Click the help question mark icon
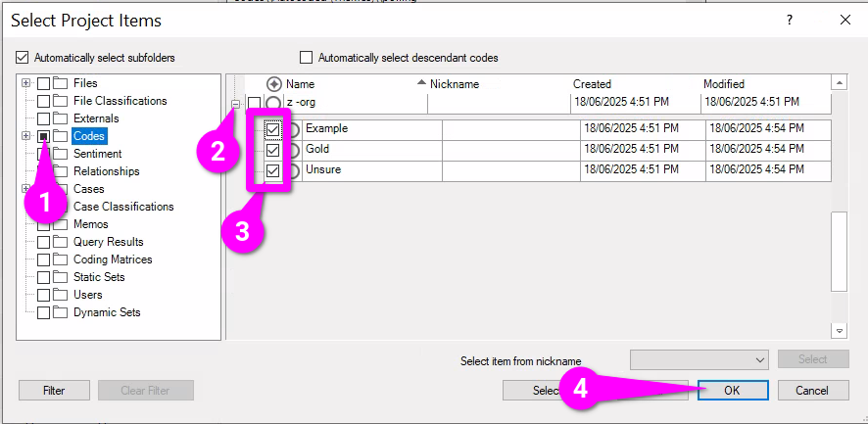 [790, 20]
